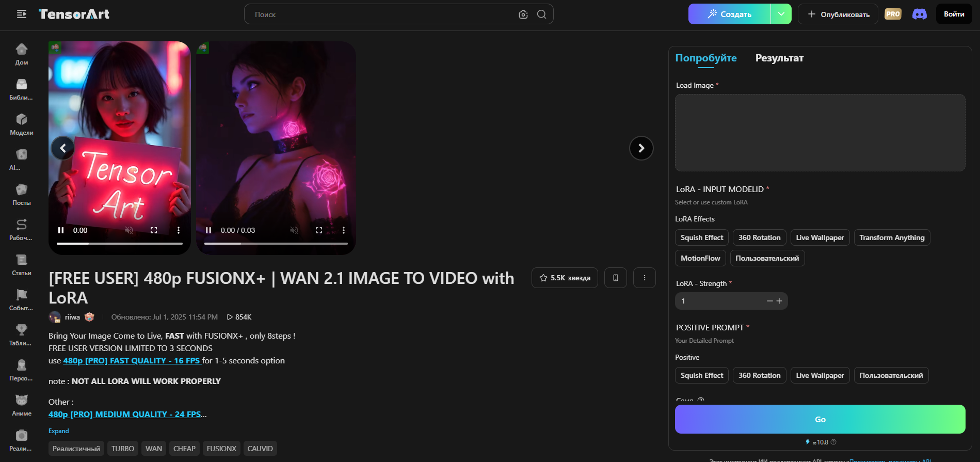Select Пользовательский under LoRA Effects
Viewport: 980px width, 462px height.
pyautogui.click(x=767, y=258)
